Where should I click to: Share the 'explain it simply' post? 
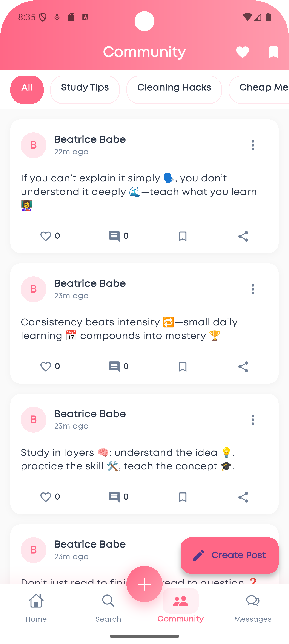tap(243, 236)
